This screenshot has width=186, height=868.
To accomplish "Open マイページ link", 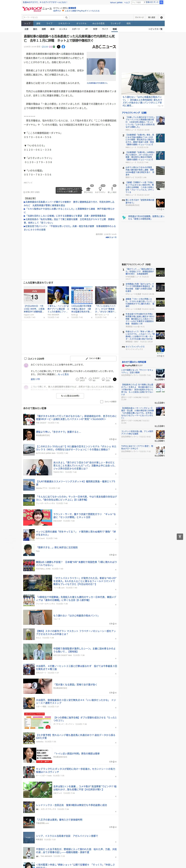I will tap(139, 17).
